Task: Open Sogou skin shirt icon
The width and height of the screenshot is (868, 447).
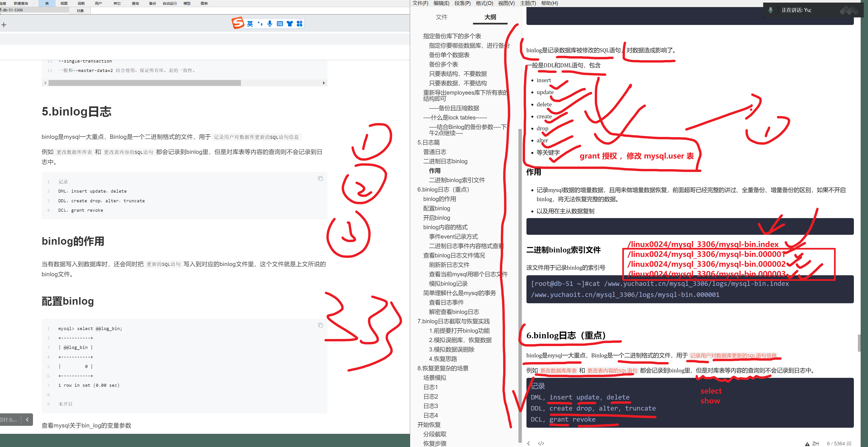Action: 289,24
